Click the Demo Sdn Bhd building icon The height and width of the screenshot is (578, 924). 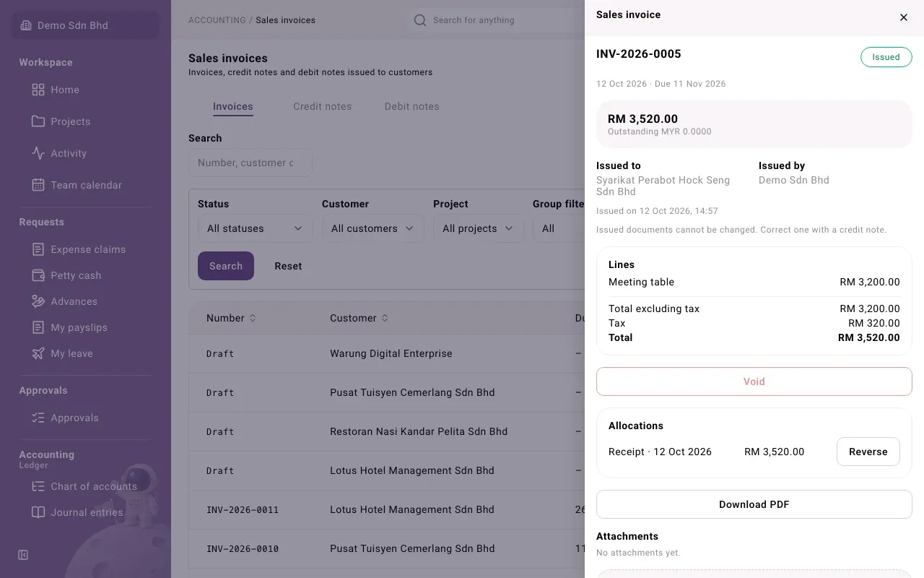pyautogui.click(x=26, y=25)
